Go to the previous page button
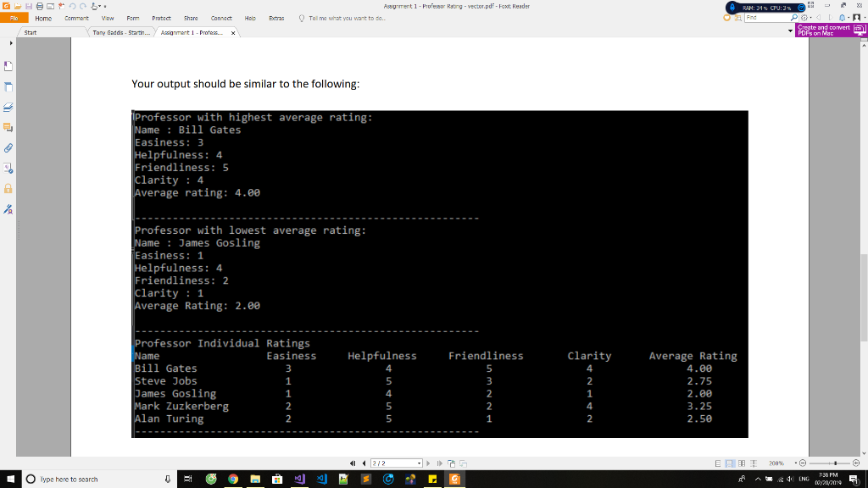 point(364,463)
